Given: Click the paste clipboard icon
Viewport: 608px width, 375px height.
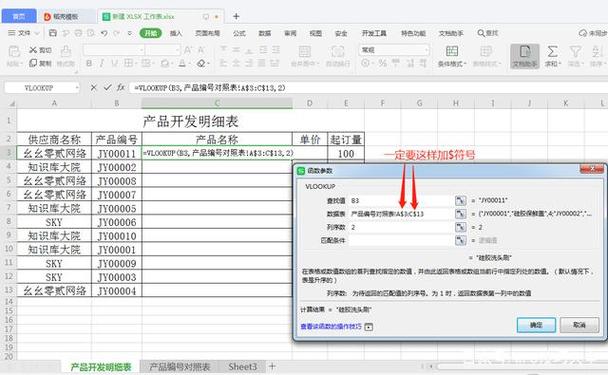Looking at the screenshot, I should 14,52.
